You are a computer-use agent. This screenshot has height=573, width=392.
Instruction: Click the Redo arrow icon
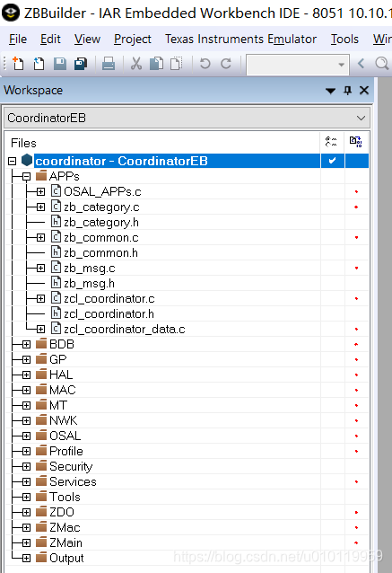pyautogui.click(x=226, y=64)
